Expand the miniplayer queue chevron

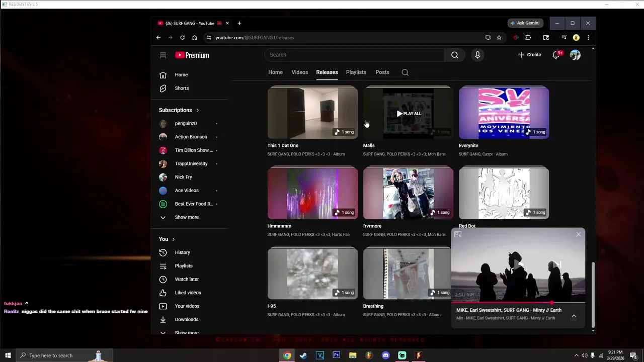pyautogui.click(x=574, y=316)
